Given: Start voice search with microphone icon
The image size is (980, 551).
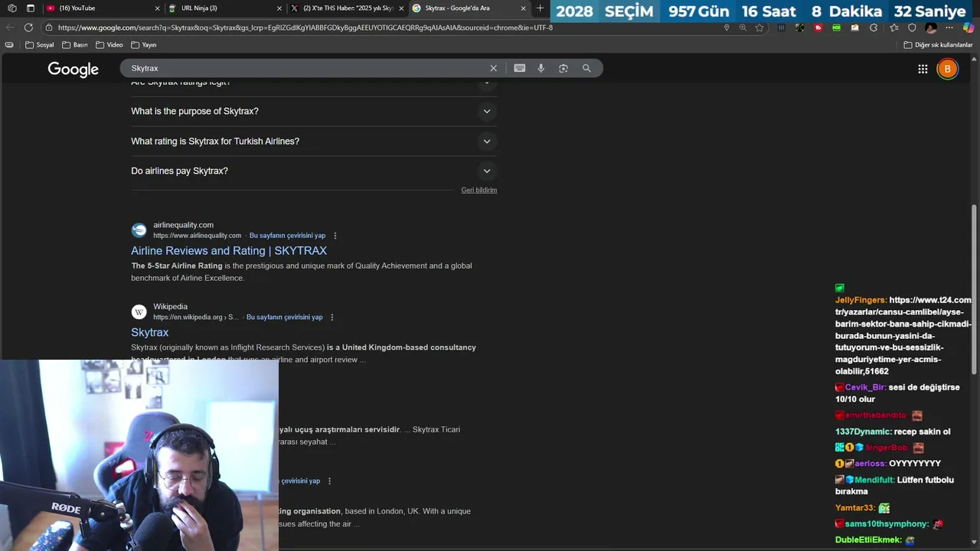Looking at the screenshot, I should coord(541,68).
